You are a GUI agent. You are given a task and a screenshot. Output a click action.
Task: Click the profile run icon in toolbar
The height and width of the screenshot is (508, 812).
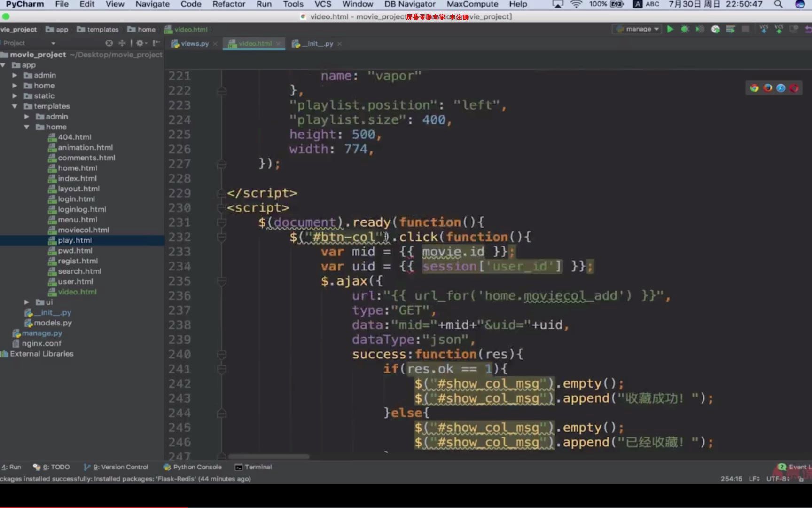tap(716, 29)
